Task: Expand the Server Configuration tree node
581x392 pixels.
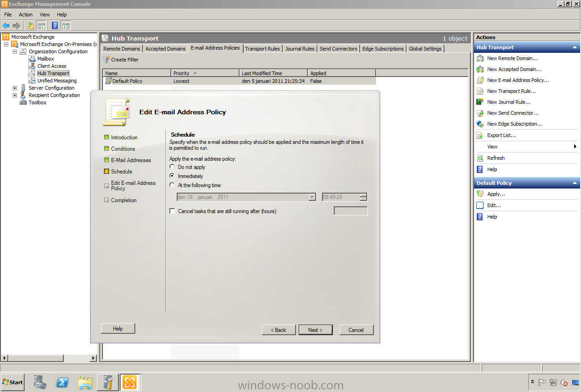Action: [x=15, y=88]
